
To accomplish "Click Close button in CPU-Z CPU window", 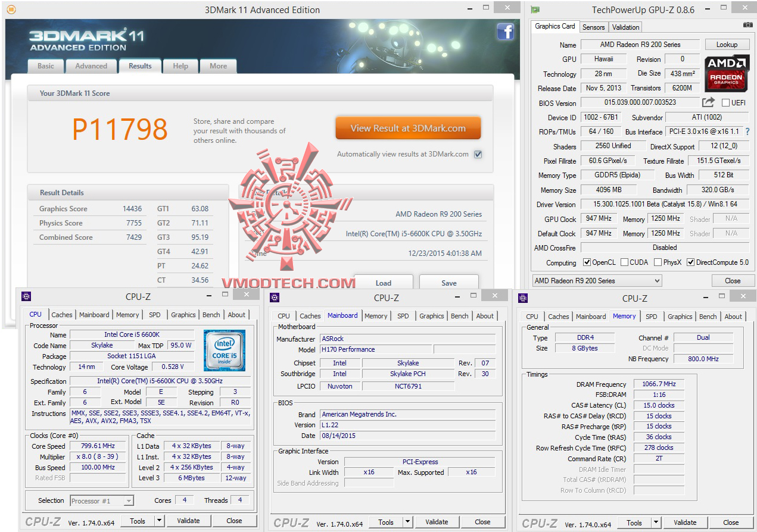I will (234, 521).
